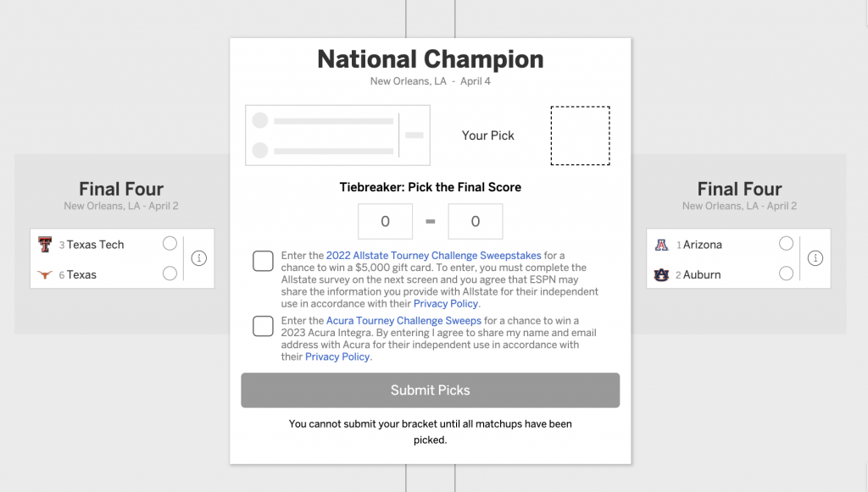Click the Auburn Tigers logo
The image size is (868, 492).
(x=661, y=274)
